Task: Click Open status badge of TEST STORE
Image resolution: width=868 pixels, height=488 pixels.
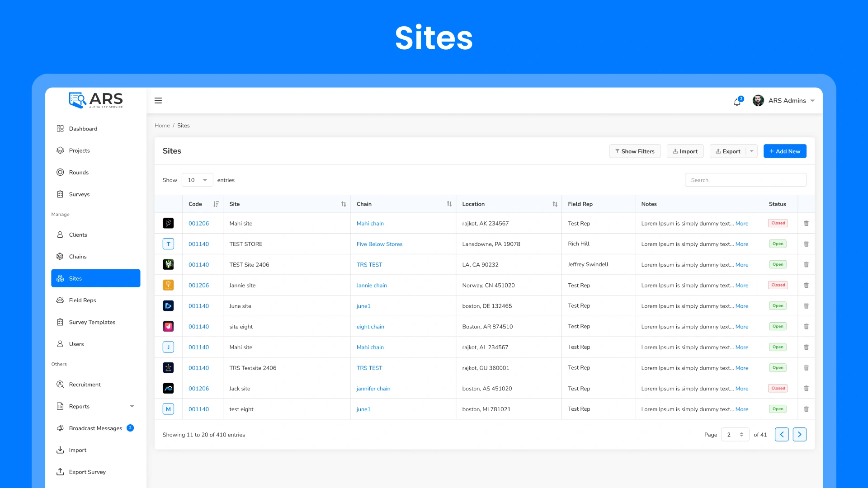Action: [778, 244]
